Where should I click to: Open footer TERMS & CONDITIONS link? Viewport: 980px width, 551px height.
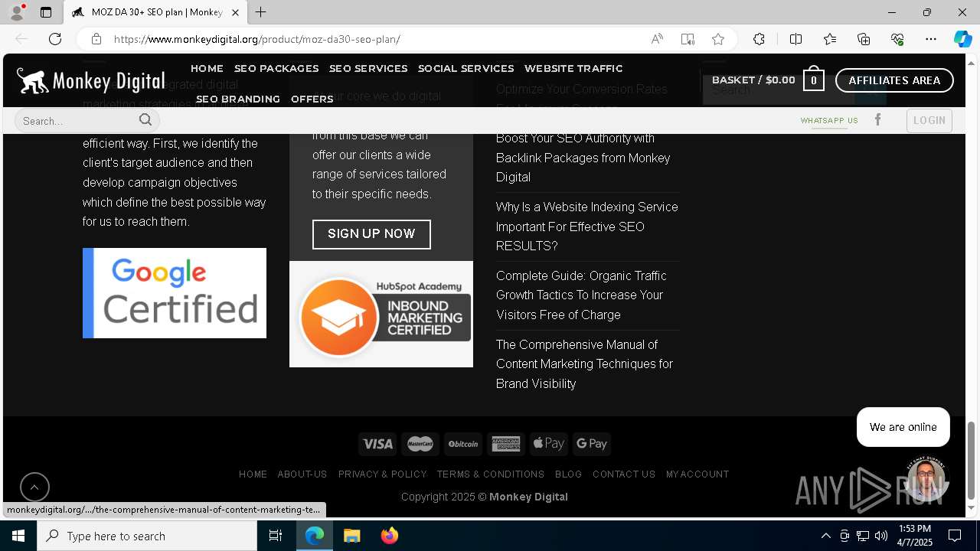click(x=491, y=474)
